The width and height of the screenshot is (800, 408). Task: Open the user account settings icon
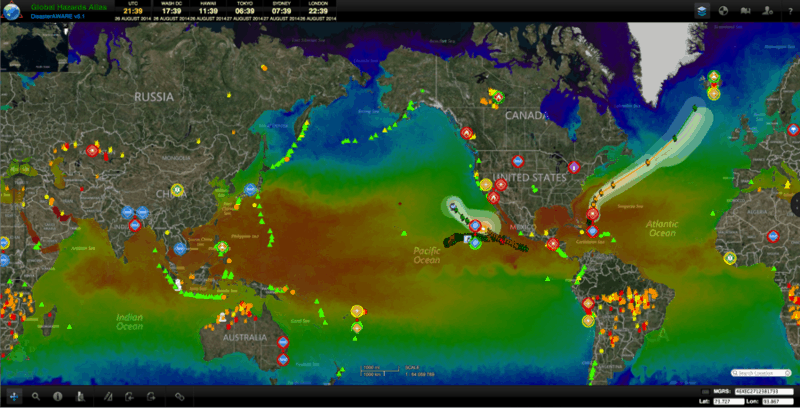[x=767, y=9]
